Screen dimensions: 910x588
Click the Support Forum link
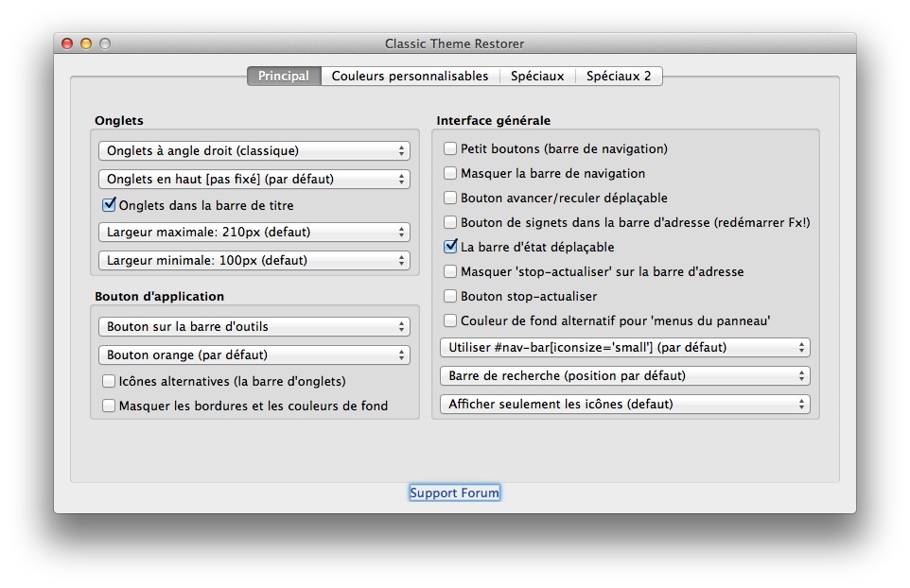454,493
